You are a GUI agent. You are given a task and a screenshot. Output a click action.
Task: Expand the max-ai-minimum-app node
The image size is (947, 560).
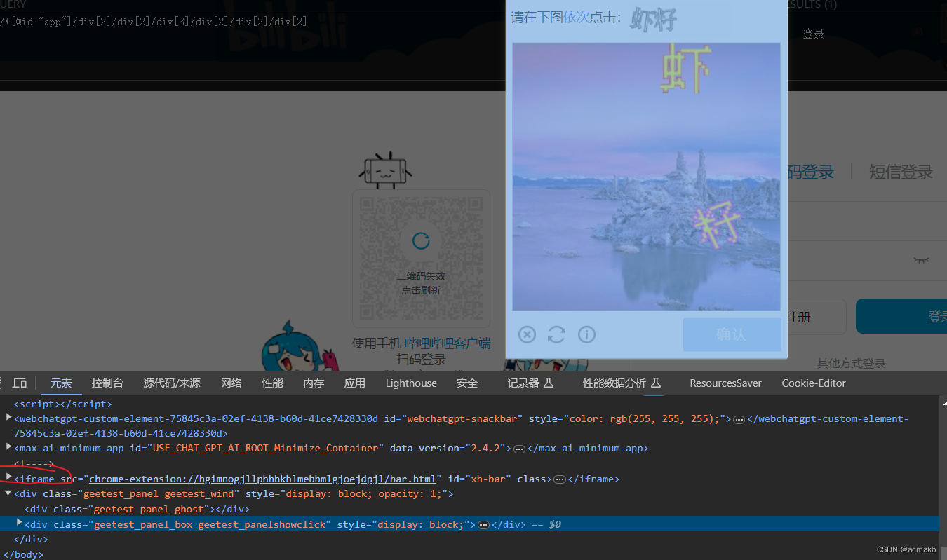[x=8, y=447]
